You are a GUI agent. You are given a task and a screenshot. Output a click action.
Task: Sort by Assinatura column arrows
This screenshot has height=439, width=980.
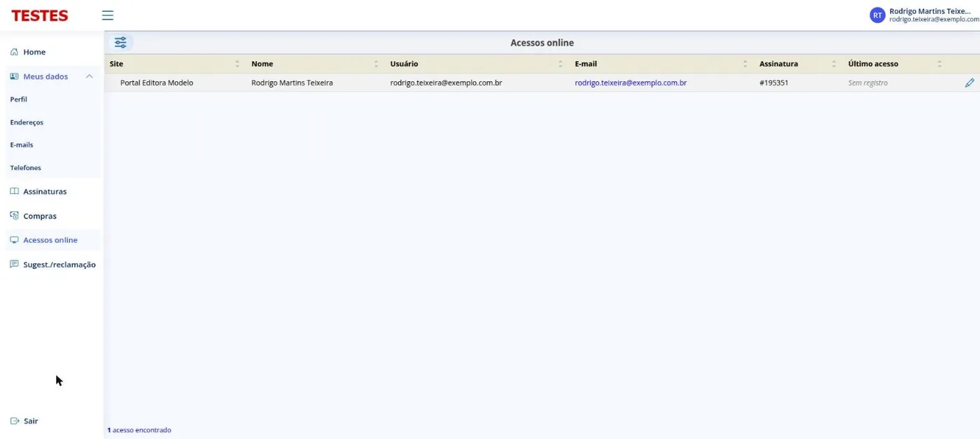834,64
